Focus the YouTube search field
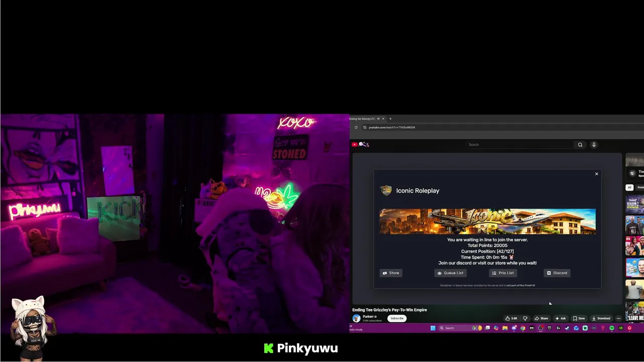Image resolution: width=644 pixels, height=362 pixels. (x=520, y=145)
